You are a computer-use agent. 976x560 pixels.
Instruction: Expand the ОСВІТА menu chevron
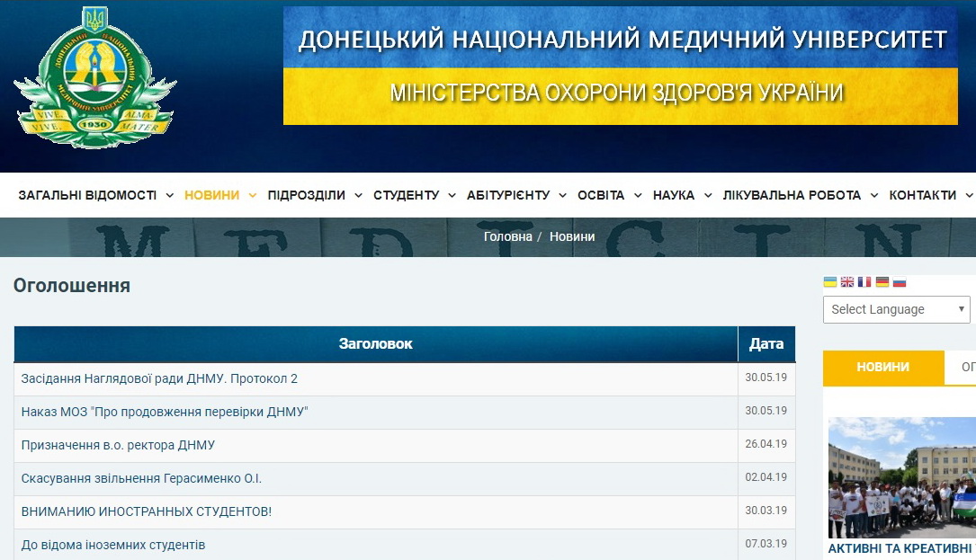638,195
